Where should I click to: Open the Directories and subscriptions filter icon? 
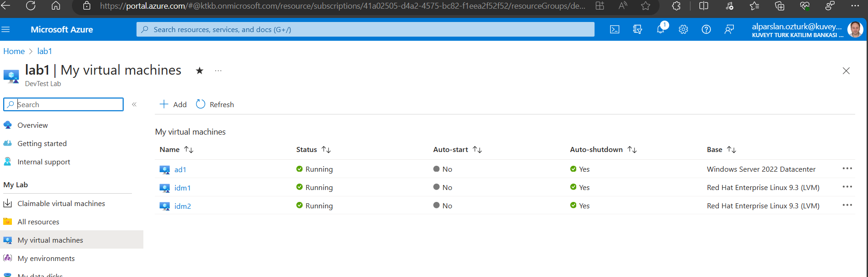[638, 29]
